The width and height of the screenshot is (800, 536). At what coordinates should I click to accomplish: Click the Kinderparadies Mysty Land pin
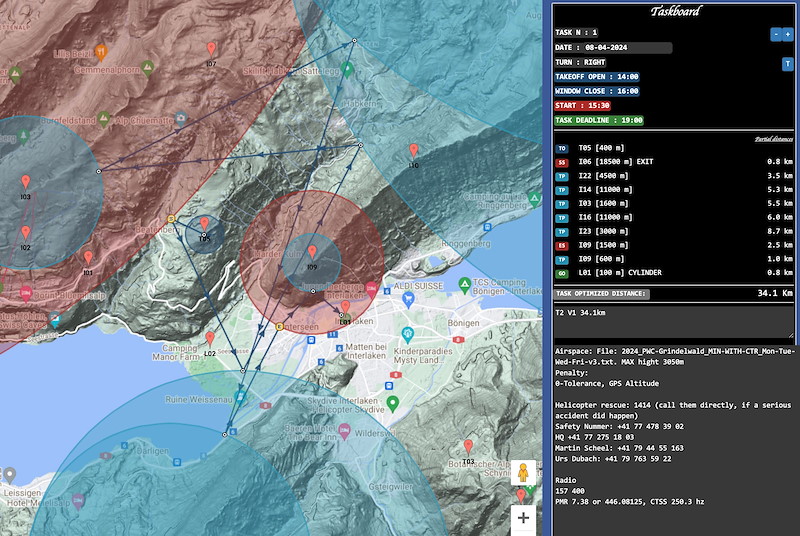point(407,336)
